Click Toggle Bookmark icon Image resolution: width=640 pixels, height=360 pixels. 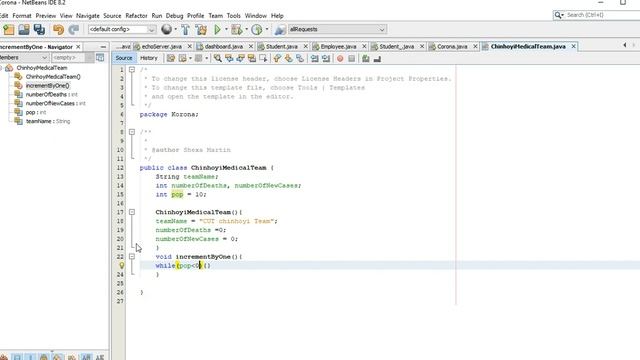(x=300, y=58)
